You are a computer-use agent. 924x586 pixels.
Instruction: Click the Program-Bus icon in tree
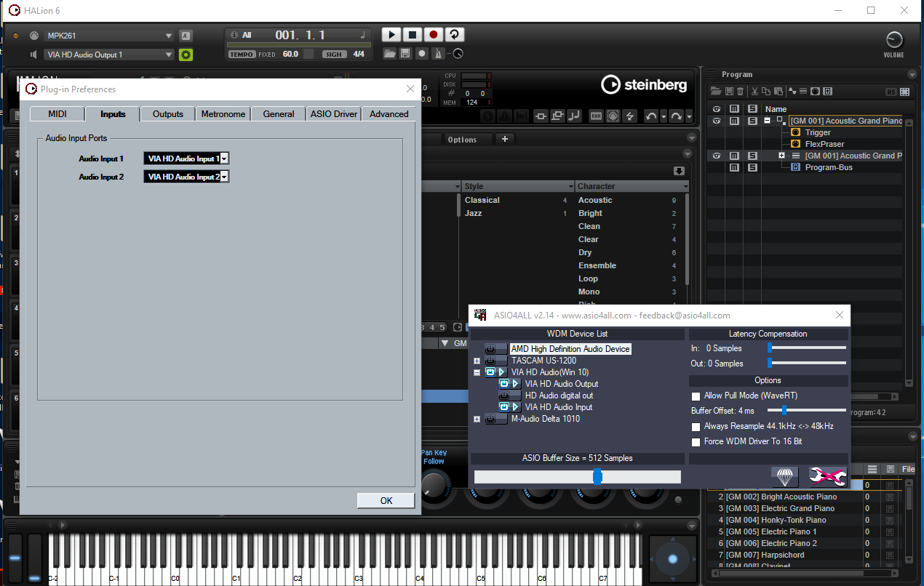pos(795,167)
